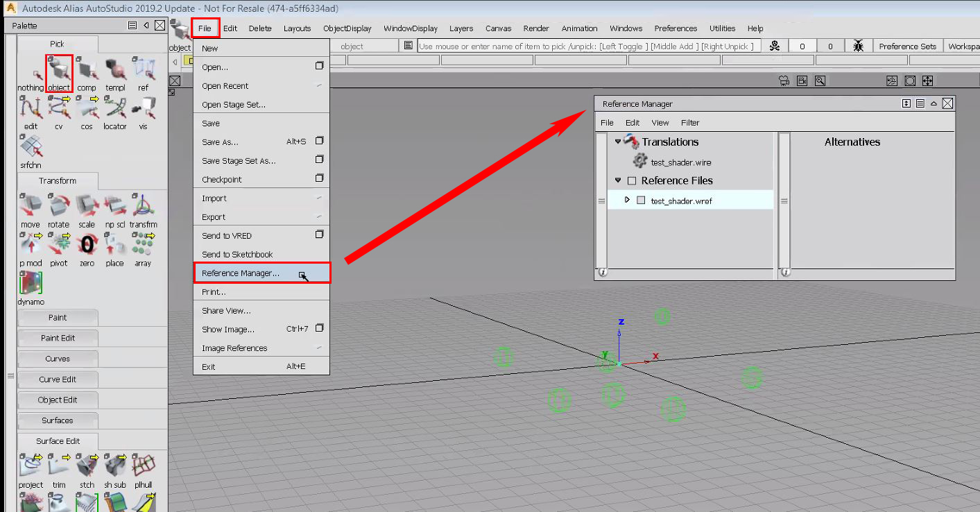Select the pick nothing tool
The width and height of the screenshot is (980, 512).
click(x=31, y=74)
